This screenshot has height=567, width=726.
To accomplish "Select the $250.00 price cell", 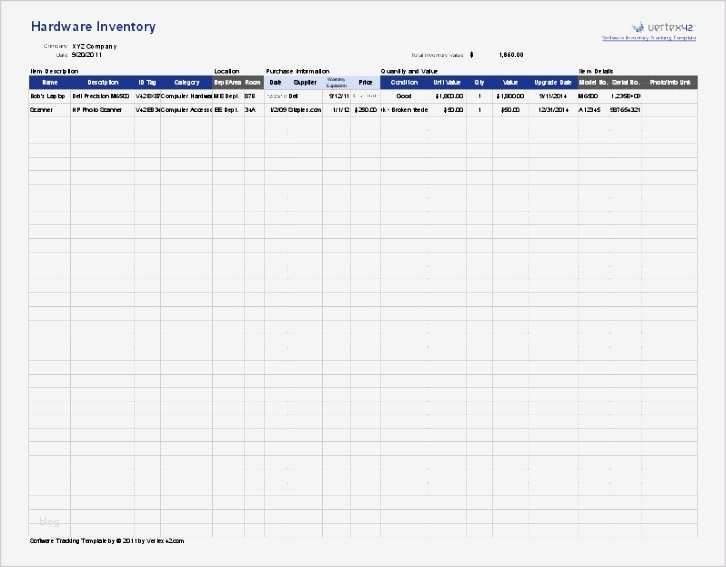I will pyautogui.click(x=365, y=110).
